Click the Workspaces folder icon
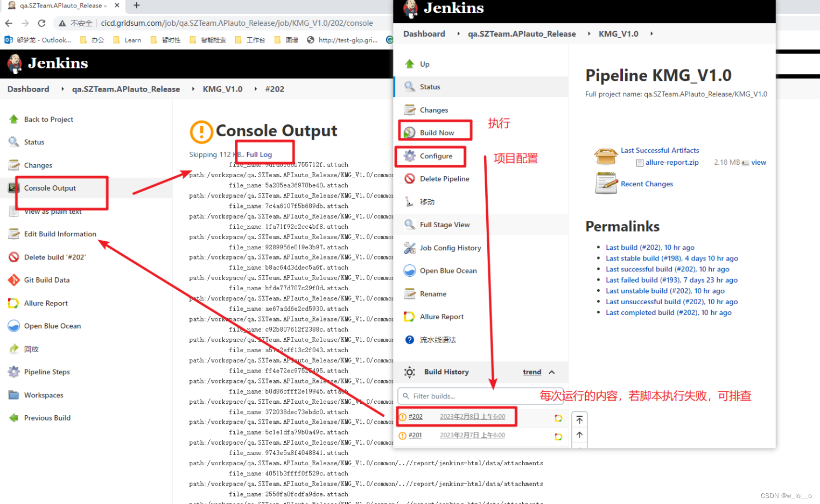 (x=13, y=395)
